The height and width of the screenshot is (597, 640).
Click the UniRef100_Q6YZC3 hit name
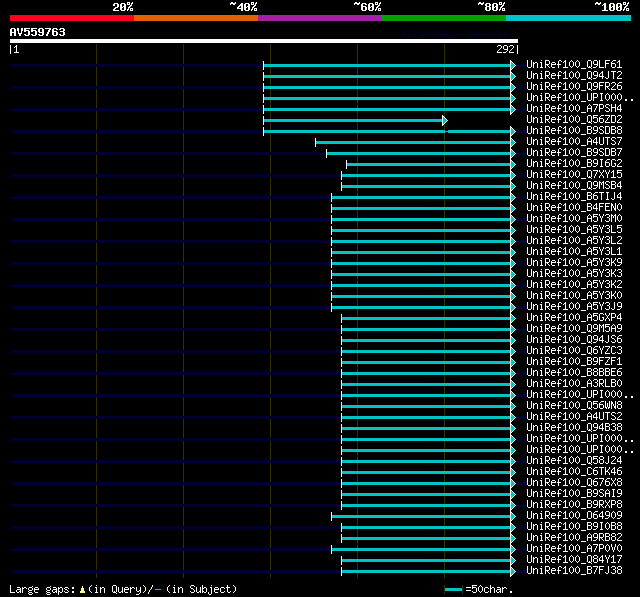click(574, 351)
